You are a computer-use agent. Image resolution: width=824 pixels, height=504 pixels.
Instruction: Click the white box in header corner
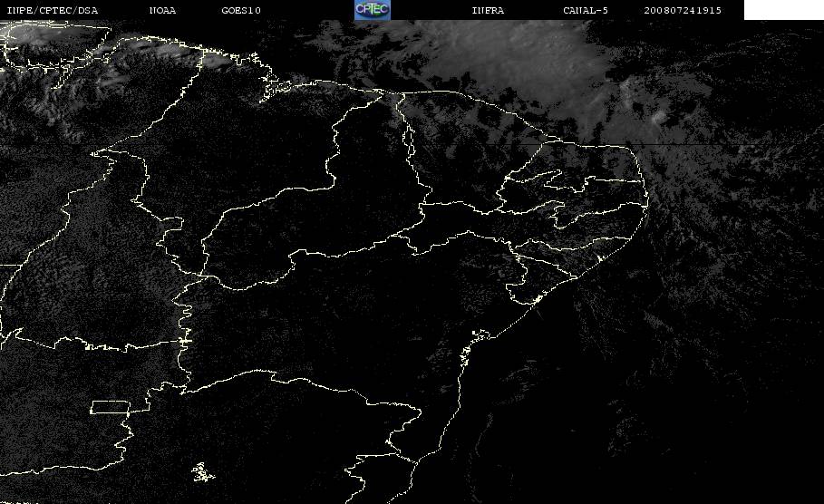tap(783, 10)
